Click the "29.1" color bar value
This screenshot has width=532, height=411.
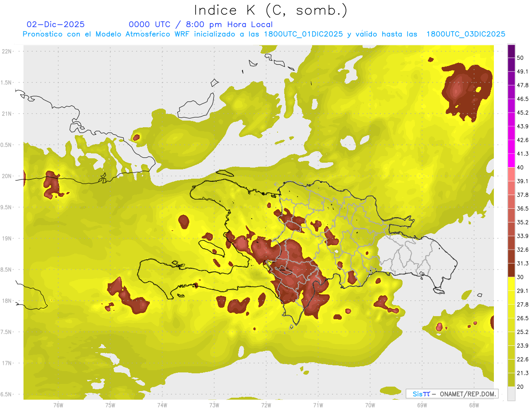pyautogui.click(x=523, y=291)
